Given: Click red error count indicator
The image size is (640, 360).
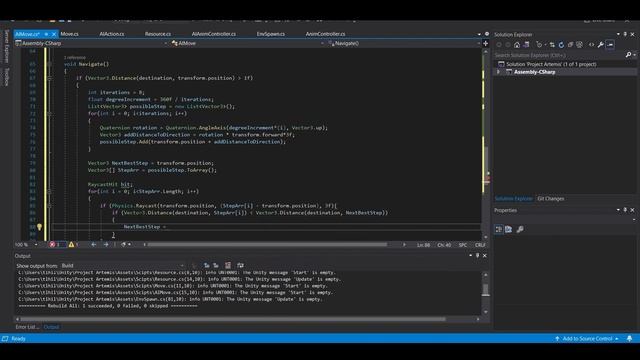Looking at the screenshot, I should [56, 244].
